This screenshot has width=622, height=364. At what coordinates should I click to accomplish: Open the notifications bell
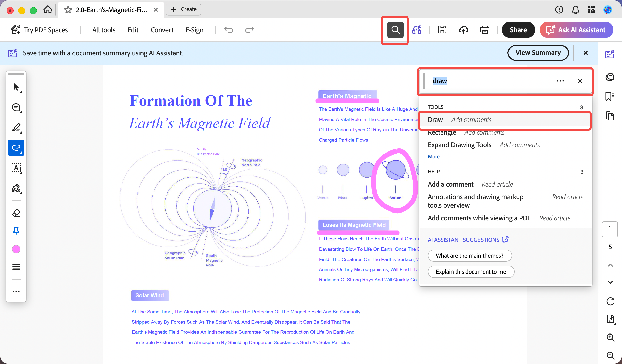(x=575, y=10)
